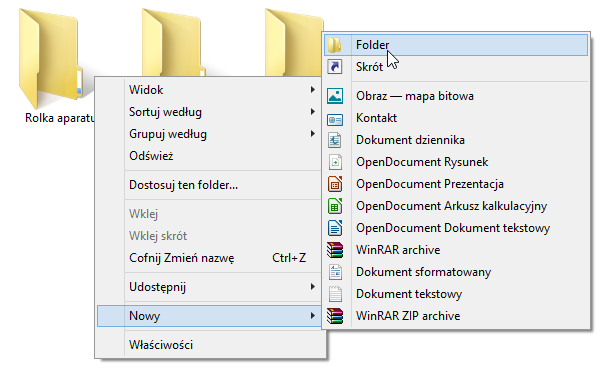The image size is (604, 371).
Task: Click the Dokument sformatowany icon
Action: click(335, 272)
